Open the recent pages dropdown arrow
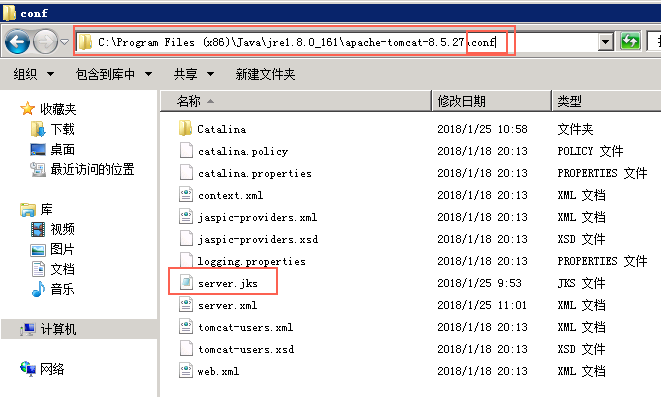The image size is (661, 397). tap(64, 42)
